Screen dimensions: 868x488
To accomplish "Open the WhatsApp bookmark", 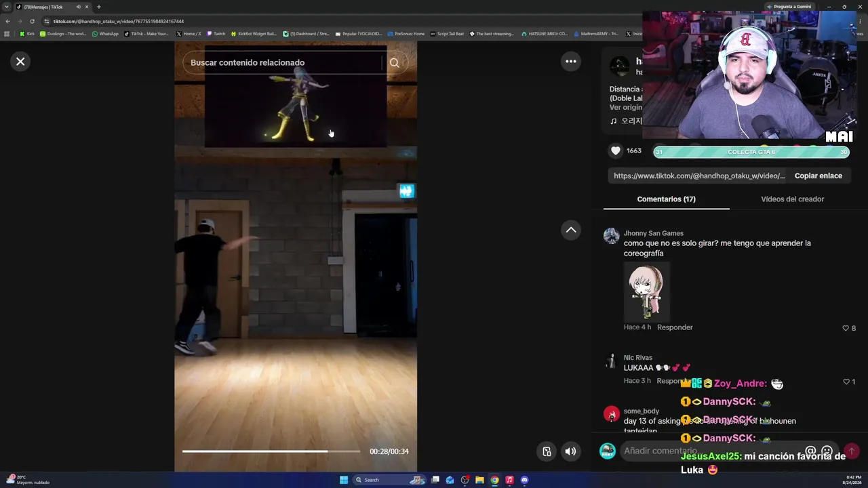I will 105,33.
